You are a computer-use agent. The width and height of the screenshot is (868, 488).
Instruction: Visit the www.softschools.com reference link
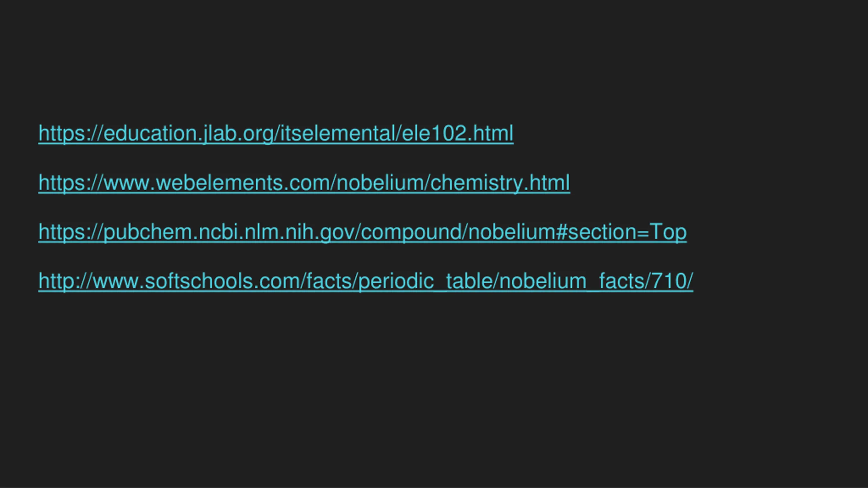point(366,281)
